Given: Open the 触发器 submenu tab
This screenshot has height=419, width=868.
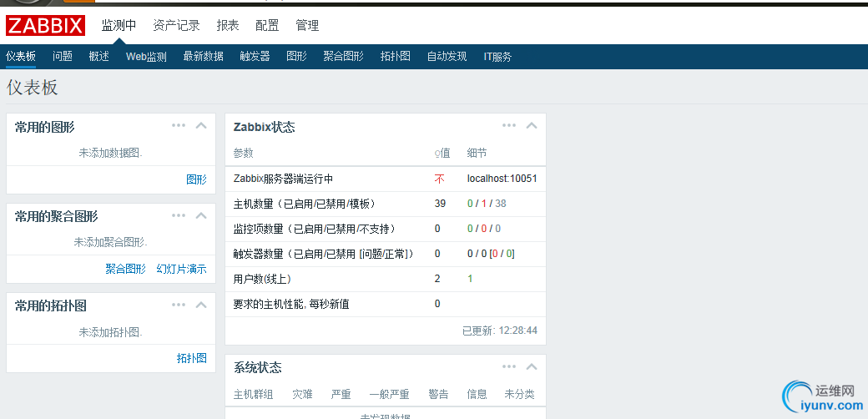Looking at the screenshot, I should (255, 56).
